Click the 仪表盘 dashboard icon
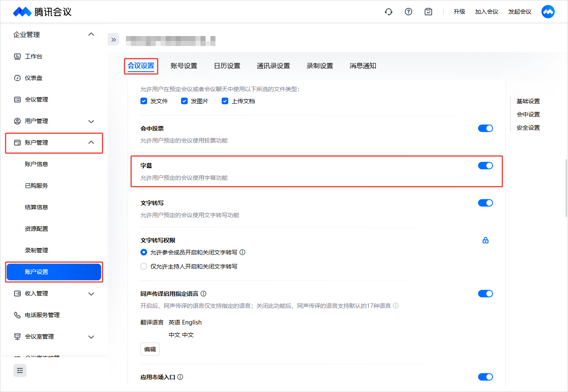The width and height of the screenshot is (568, 392). click(17, 78)
